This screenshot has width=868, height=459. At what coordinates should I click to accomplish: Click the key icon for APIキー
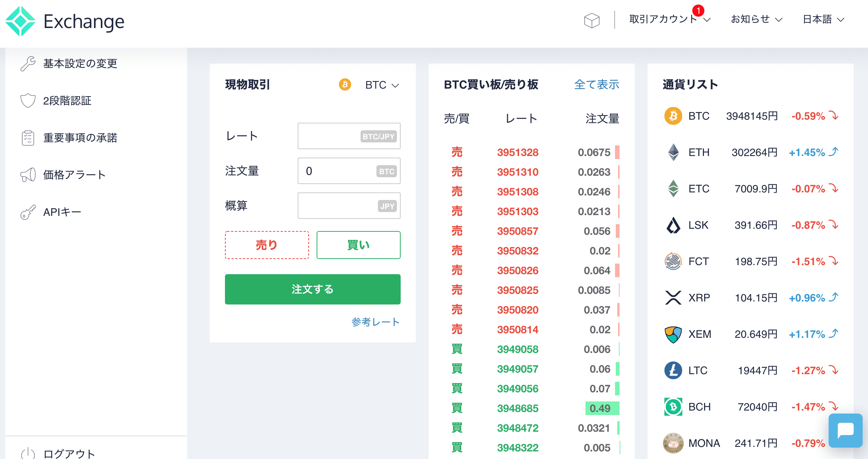click(28, 212)
